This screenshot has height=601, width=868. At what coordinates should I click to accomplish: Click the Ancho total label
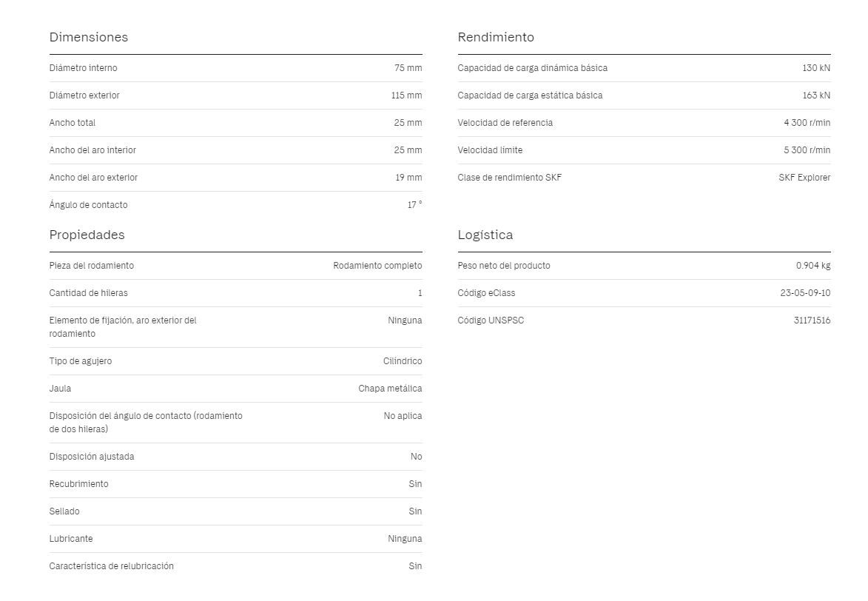pyautogui.click(x=72, y=123)
